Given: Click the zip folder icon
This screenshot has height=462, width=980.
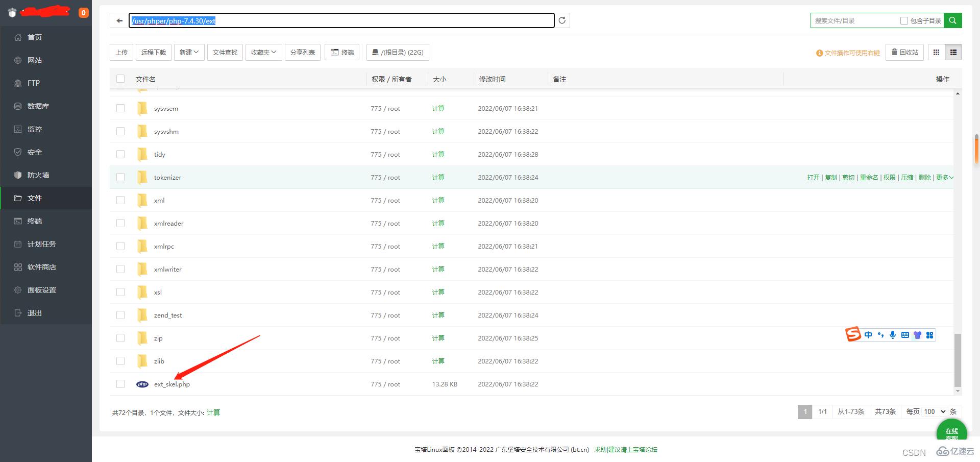Looking at the screenshot, I should 142,338.
